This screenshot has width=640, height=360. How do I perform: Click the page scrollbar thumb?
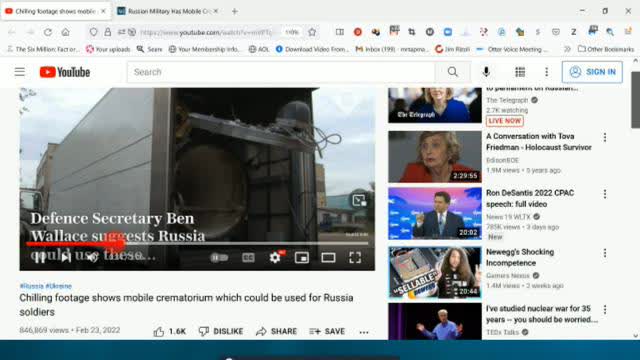[x=636, y=100]
